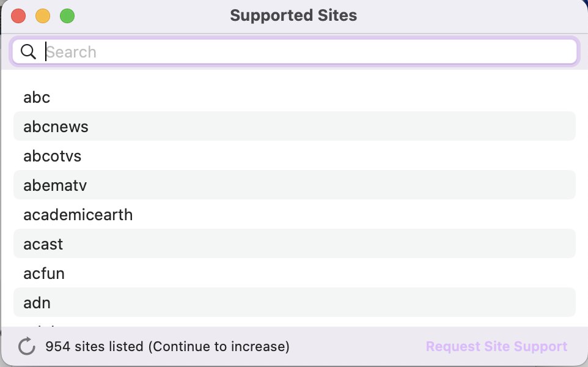This screenshot has width=588, height=367.
Task: Click the Continue to increase note
Action: click(218, 347)
